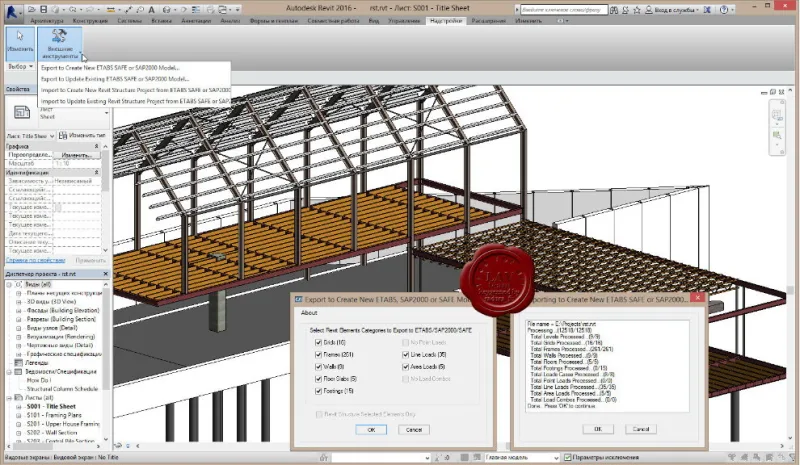Click the Help question mark icon

pyautogui.click(x=724, y=10)
